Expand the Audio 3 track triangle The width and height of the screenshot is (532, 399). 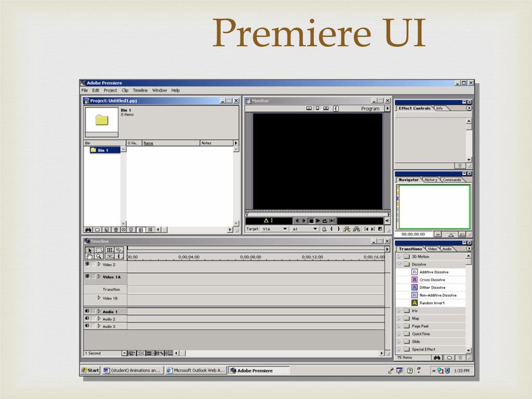pos(99,326)
